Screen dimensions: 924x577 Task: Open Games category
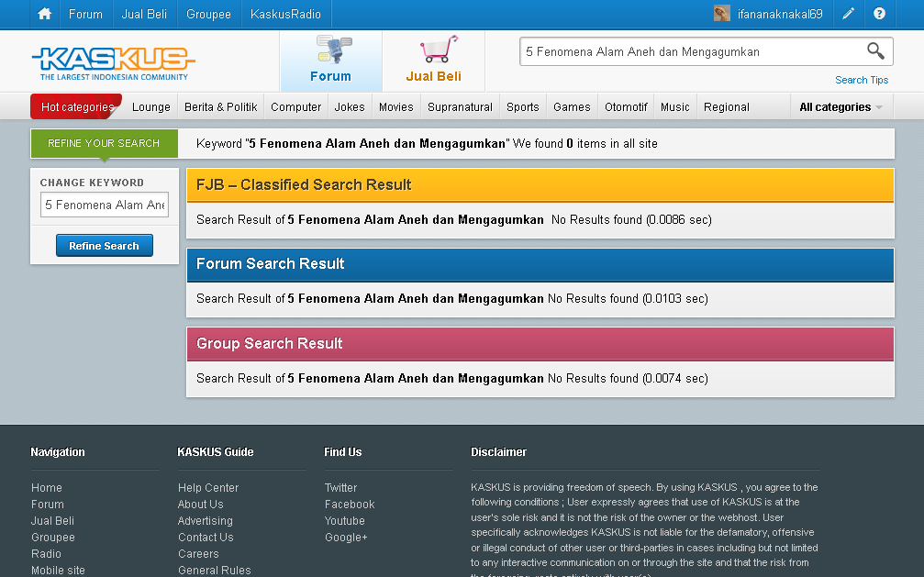pyautogui.click(x=572, y=107)
